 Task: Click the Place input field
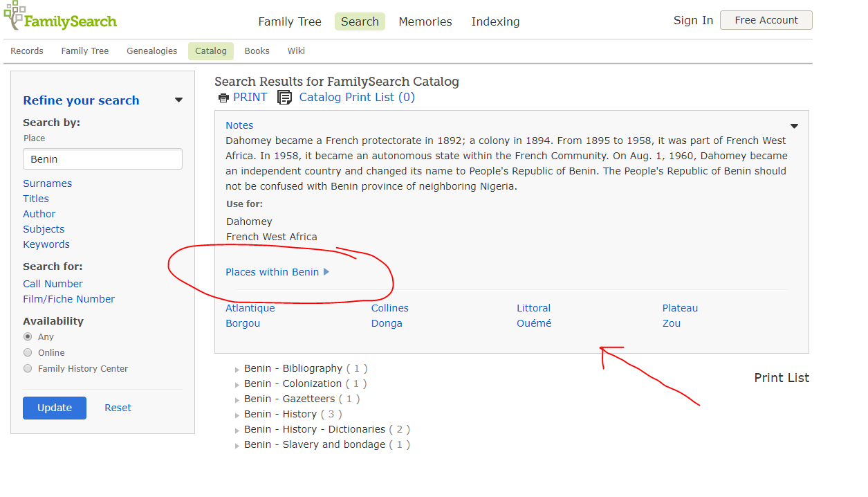pos(102,159)
